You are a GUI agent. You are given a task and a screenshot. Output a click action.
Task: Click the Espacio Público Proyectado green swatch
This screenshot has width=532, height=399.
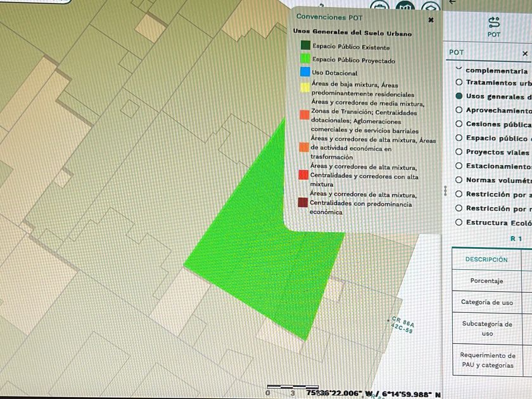[305, 60]
